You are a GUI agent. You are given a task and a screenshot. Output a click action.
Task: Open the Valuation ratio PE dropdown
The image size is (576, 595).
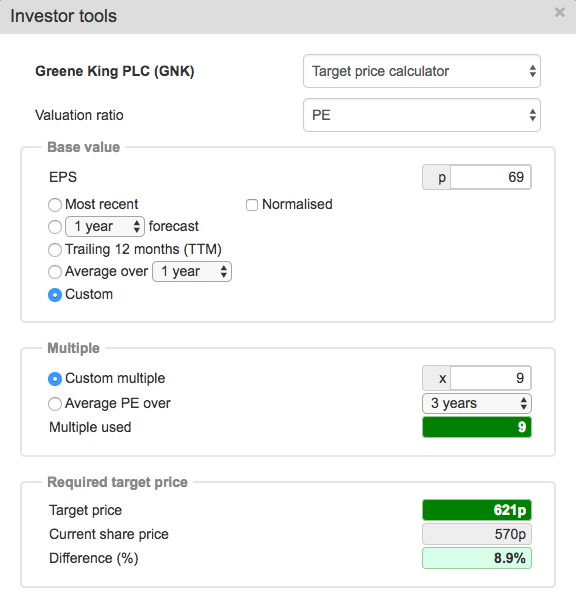pyautogui.click(x=422, y=115)
